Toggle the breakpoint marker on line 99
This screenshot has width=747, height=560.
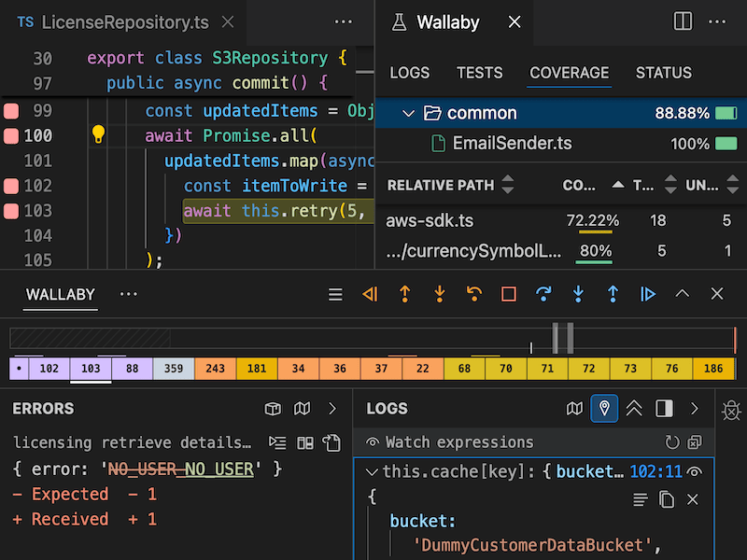(x=11, y=111)
